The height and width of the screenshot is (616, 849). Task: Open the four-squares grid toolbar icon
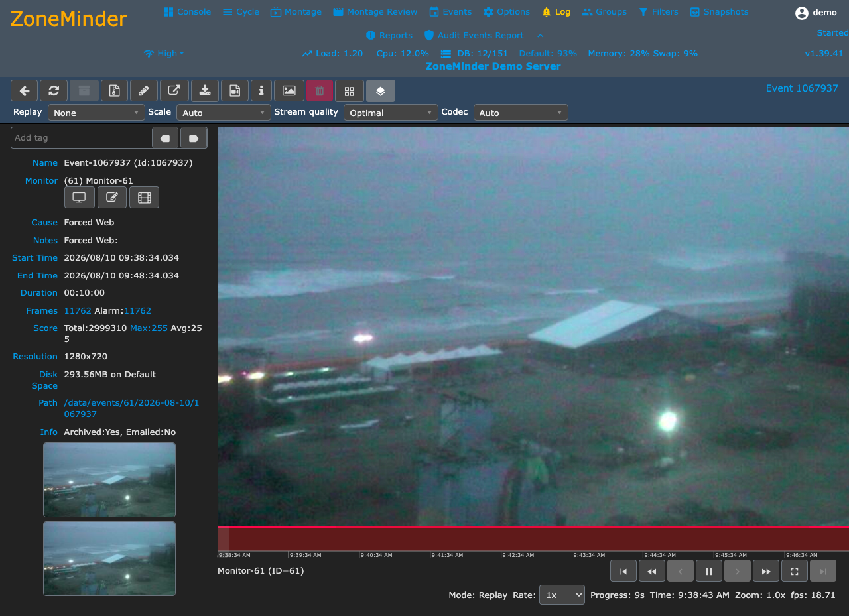click(x=350, y=91)
